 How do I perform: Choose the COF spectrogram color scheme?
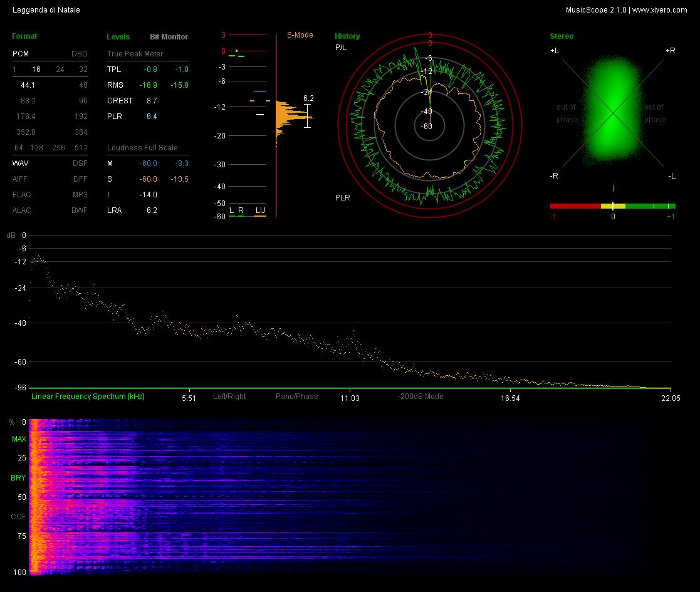(x=18, y=517)
